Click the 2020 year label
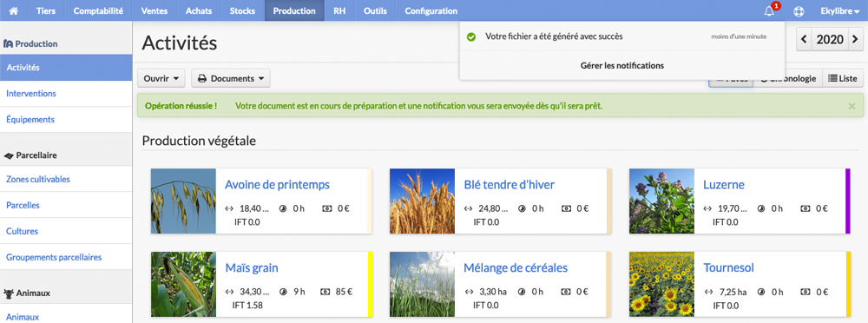Screen dimensions: 868x323 (830, 39)
